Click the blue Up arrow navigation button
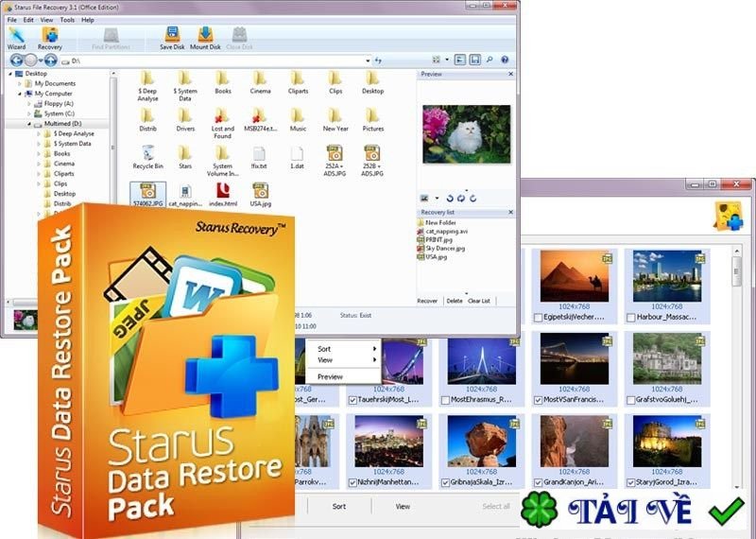Viewport: 756px width, 539px height. [51, 61]
